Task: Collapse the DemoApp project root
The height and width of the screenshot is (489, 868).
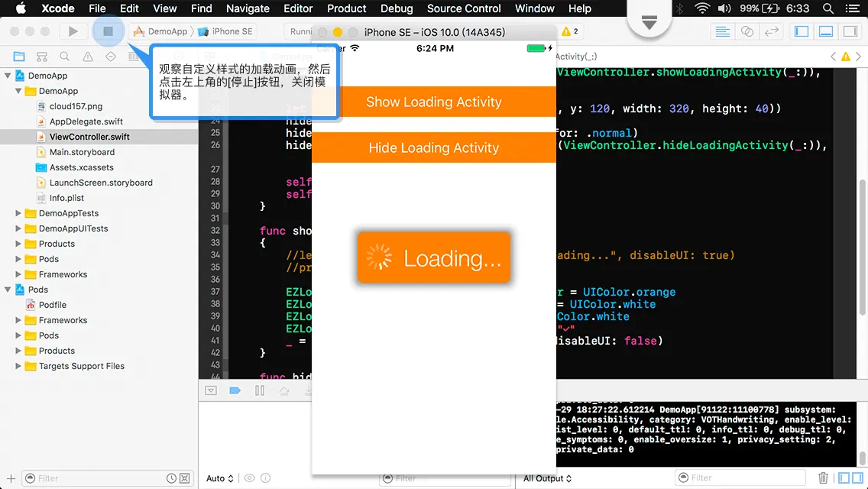Action: 8,76
